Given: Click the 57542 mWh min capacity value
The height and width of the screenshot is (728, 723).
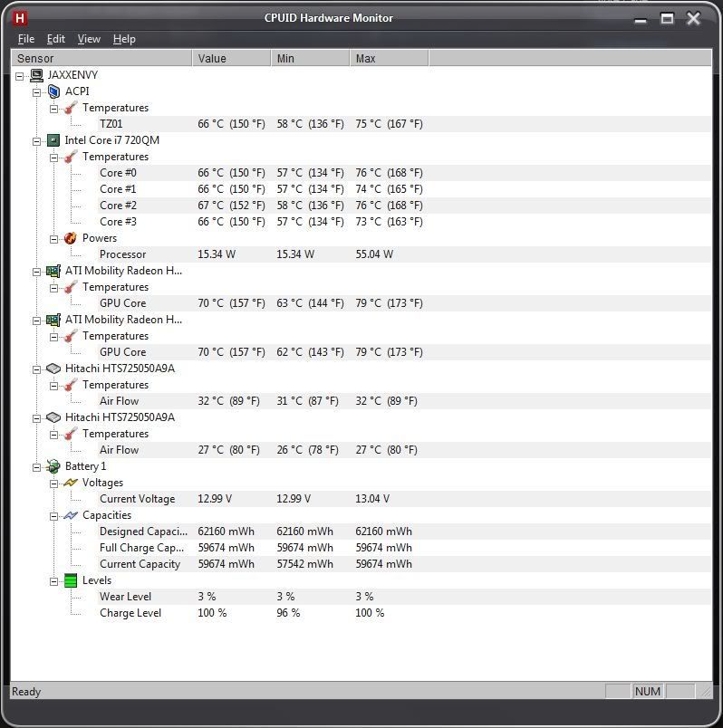Looking at the screenshot, I should [x=304, y=564].
